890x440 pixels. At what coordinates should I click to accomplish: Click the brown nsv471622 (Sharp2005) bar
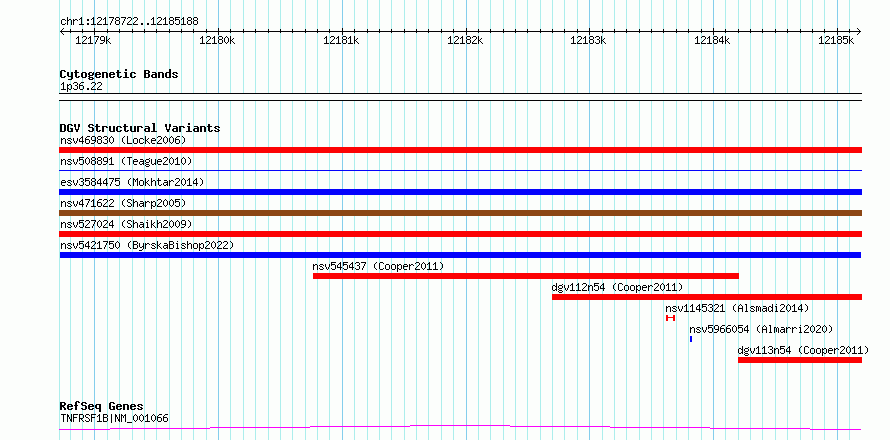point(460,213)
